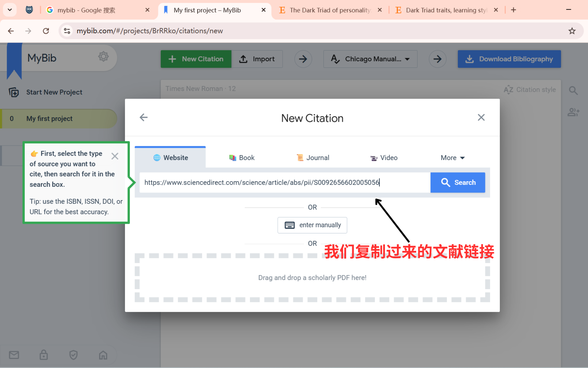Open the Chicago Manual style dropdown
The width and height of the screenshot is (588, 368).
(370, 59)
